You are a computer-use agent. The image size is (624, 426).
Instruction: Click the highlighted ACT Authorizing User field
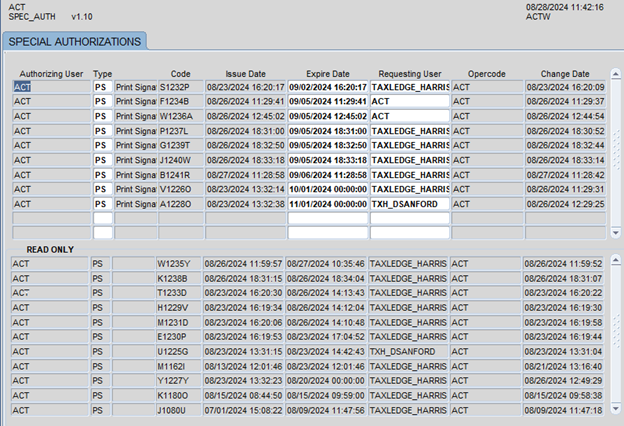(x=49, y=87)
